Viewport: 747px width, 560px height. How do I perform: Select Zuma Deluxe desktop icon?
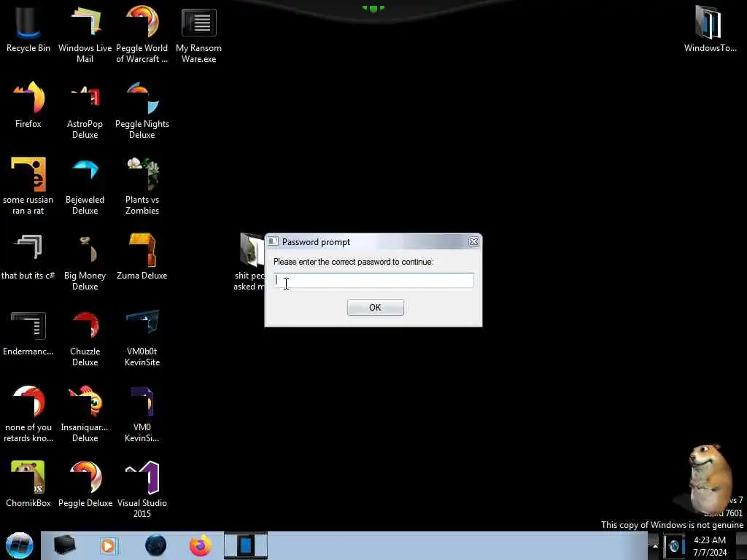(142, 257)
